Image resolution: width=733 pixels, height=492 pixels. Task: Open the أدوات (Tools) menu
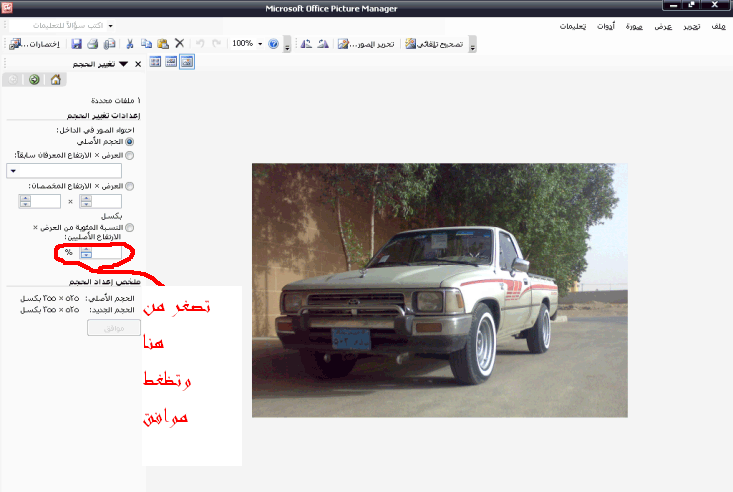coord(606,27)
